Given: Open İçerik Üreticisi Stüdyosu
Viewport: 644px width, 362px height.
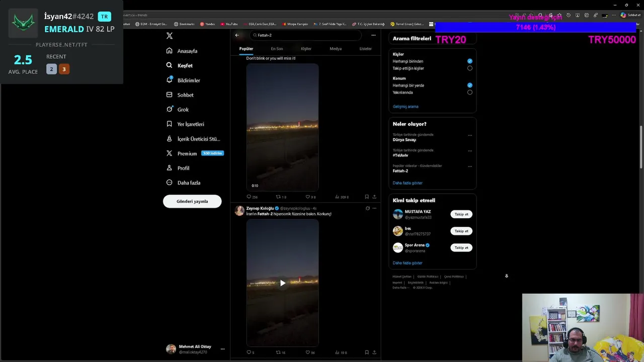Looking at the screenshot, I should click(x=193, y=139).
